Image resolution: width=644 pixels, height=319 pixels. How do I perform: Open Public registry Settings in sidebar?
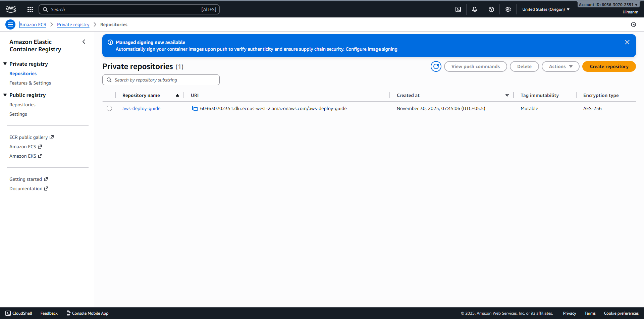[x=18, y=114]
